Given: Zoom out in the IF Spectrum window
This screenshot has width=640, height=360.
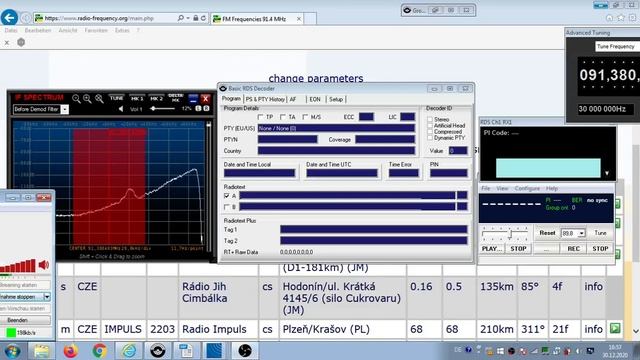Looking at the screenshot, I should point(76,98).
